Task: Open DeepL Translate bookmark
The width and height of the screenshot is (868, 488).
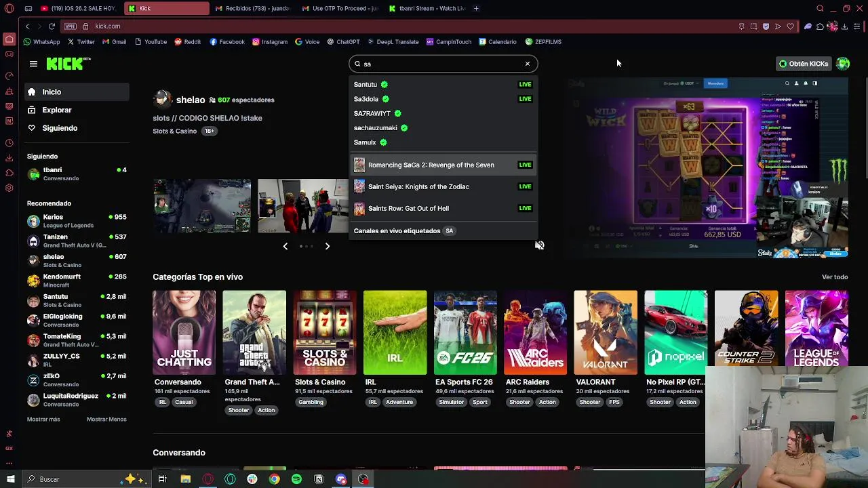Action: click(x=393, y=42)
